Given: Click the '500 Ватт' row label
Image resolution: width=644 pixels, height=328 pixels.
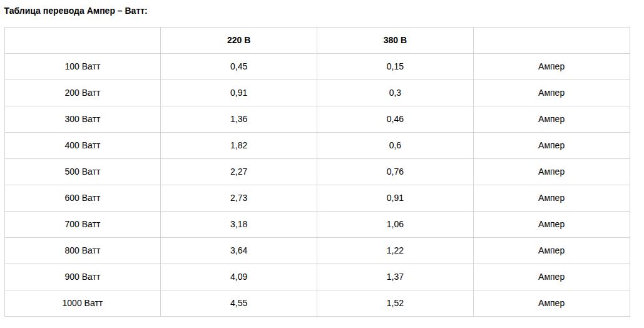Looking at the screenshot, I should point(83,172).
